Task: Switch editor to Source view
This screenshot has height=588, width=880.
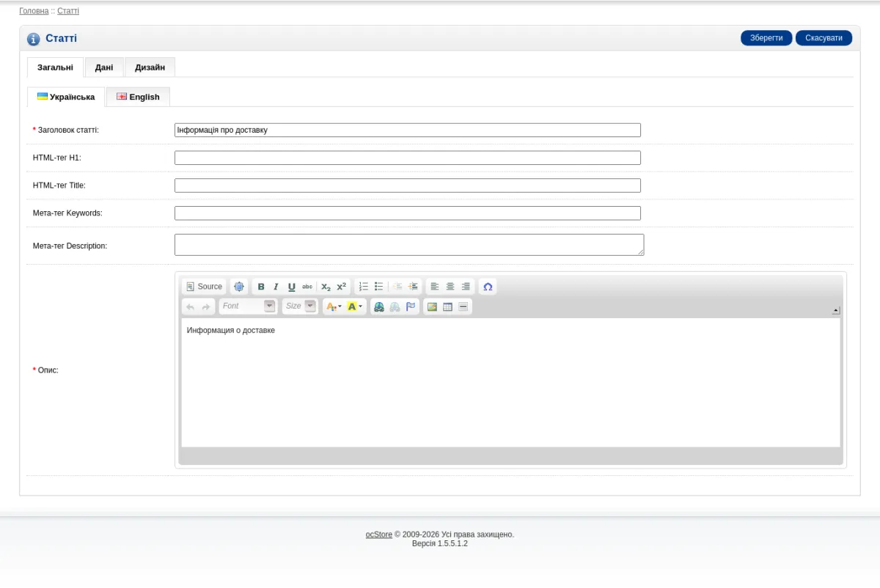Action: pos(204,287)
